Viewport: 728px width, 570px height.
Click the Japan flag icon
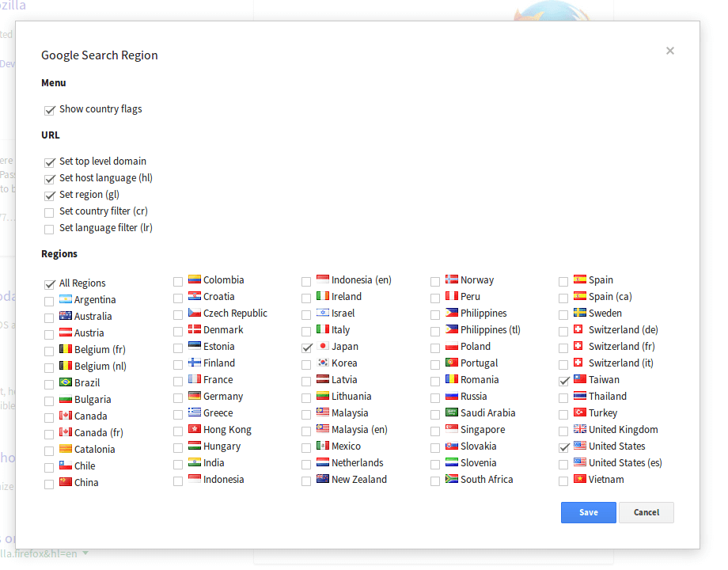point(323,346)
